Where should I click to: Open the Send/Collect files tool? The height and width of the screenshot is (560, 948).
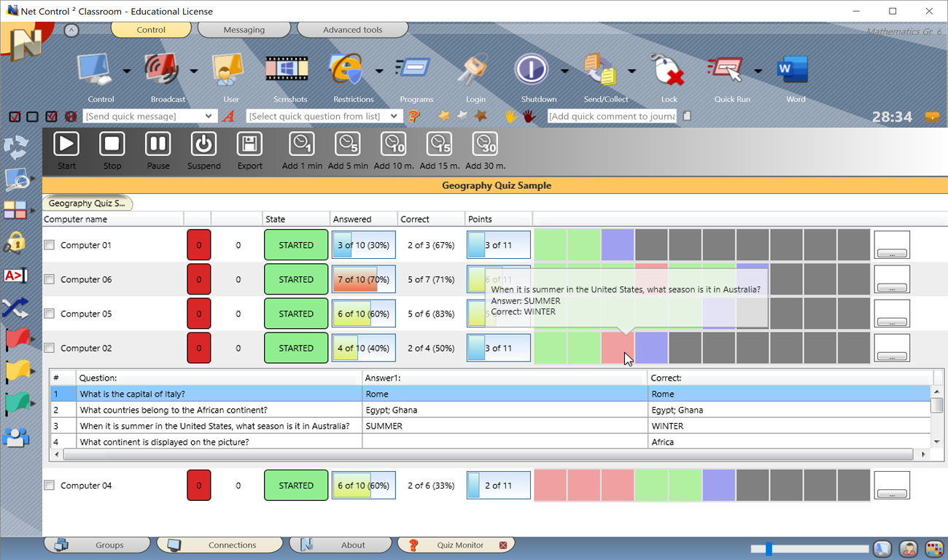point(602,71)
